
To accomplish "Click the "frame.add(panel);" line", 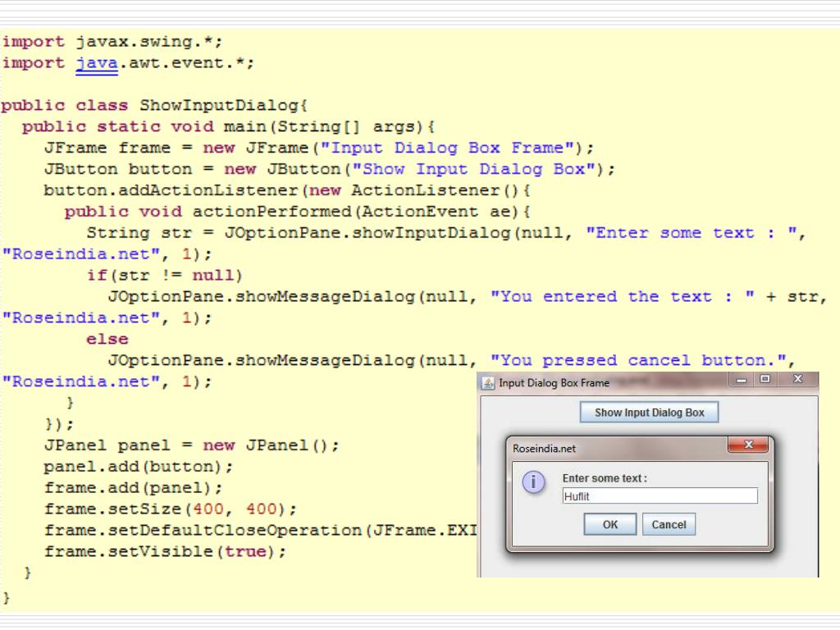I will click(133, 488).
